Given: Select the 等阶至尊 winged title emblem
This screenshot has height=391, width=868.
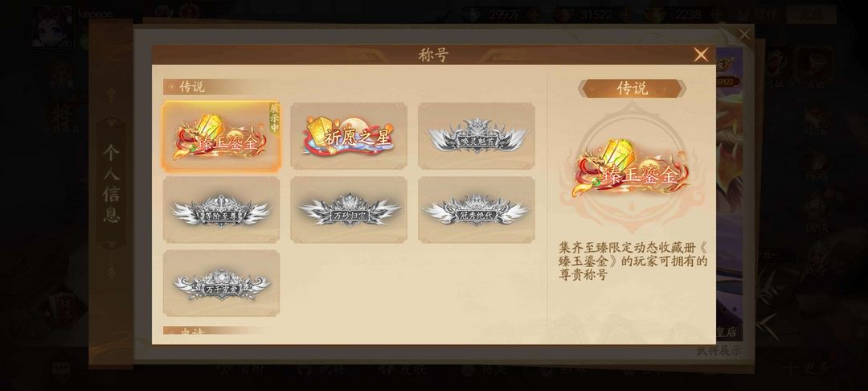Looking at the screenshot, I should tap(222, 210).
